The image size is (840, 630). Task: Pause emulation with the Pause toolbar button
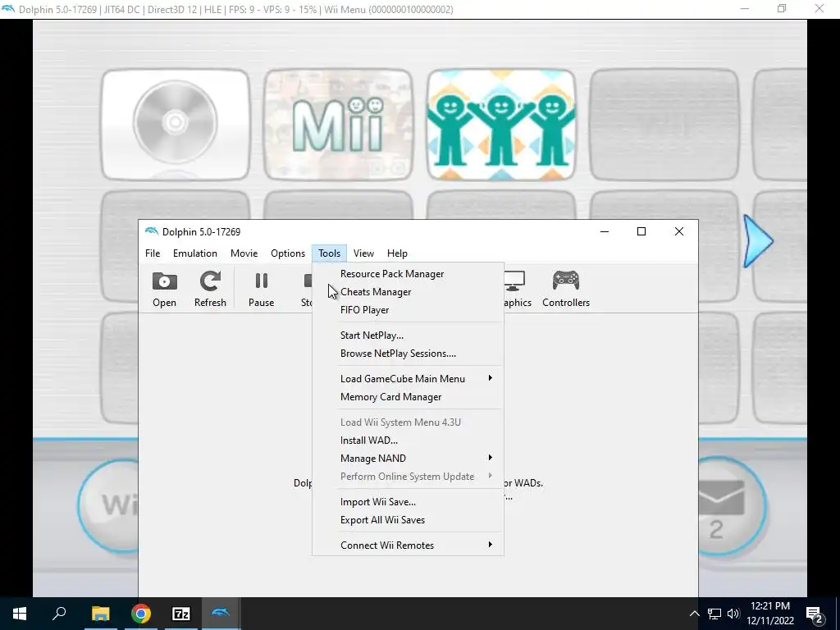(x=262, y=290)
